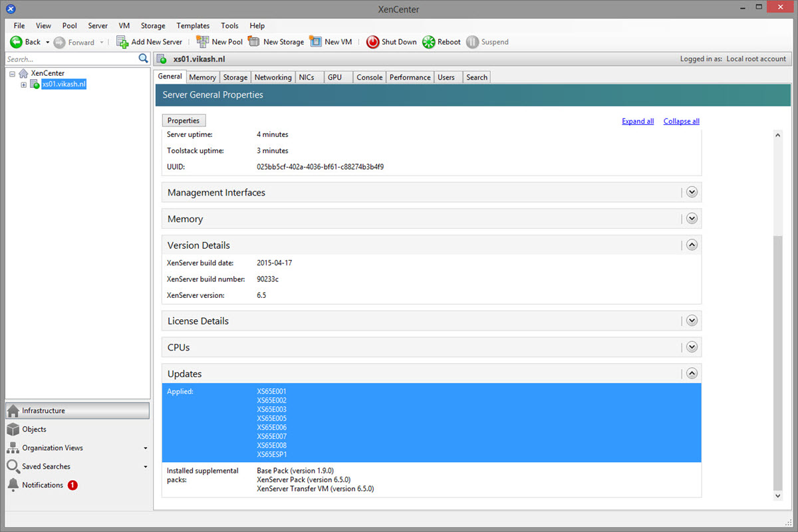This screenshot has width=798, height=532.
Task: Open Saved Searches dropdown arrow
Action: pos(146,467)
